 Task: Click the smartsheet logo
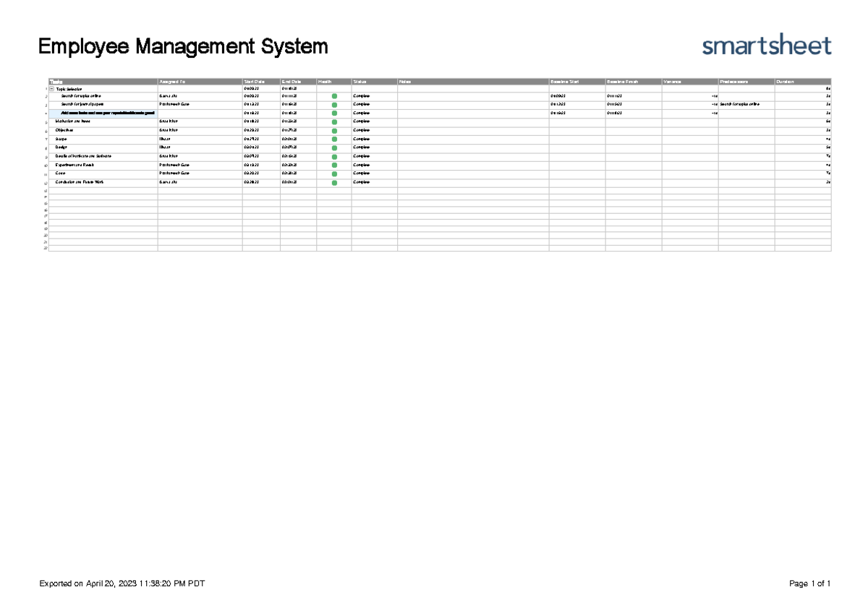click(767, 46)
